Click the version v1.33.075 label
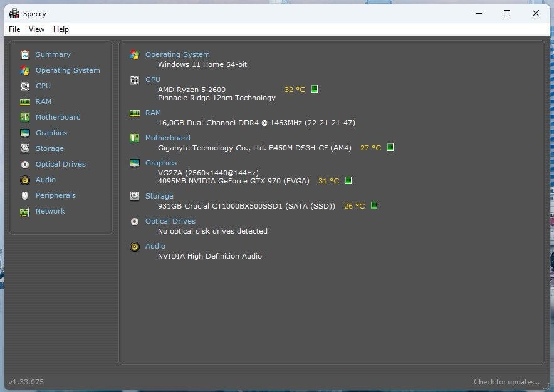554x392 pixels. 26,382
